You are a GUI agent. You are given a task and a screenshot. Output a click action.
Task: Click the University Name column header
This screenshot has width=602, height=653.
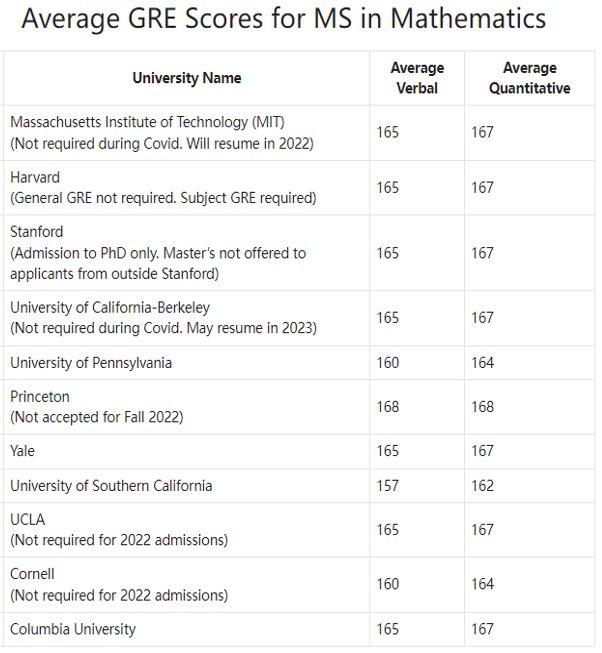[187, 78]
